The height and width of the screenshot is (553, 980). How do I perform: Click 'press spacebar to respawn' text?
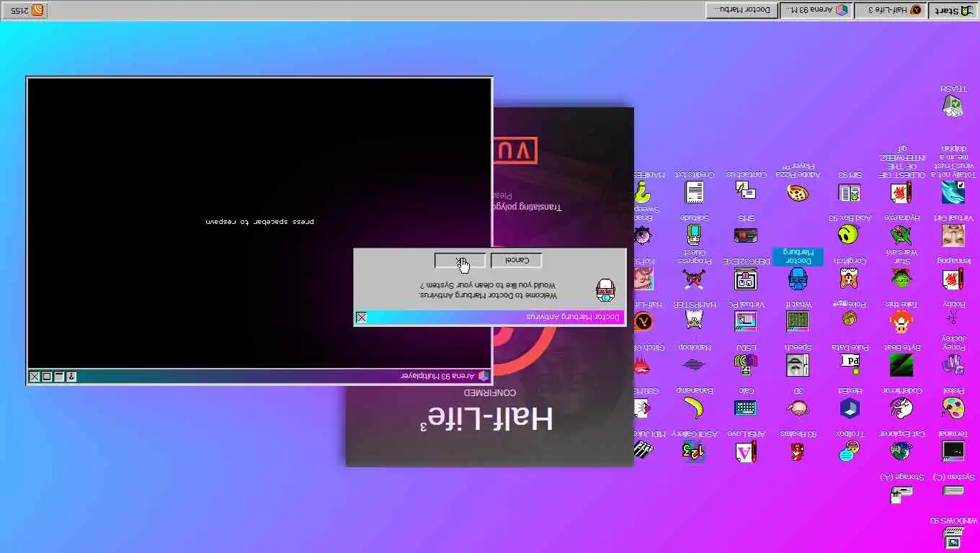click(x=260, y=222)
